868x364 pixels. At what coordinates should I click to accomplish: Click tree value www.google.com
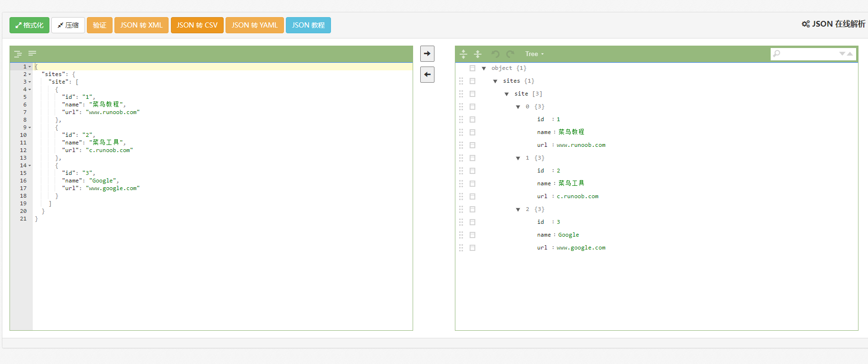point(581,248)
